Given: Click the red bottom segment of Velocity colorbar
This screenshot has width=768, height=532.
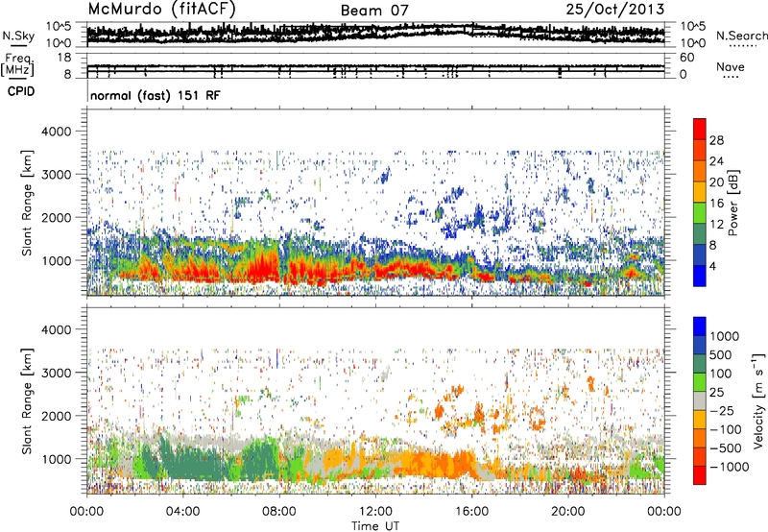Looking at the screenshot, I should click(700, 475).
